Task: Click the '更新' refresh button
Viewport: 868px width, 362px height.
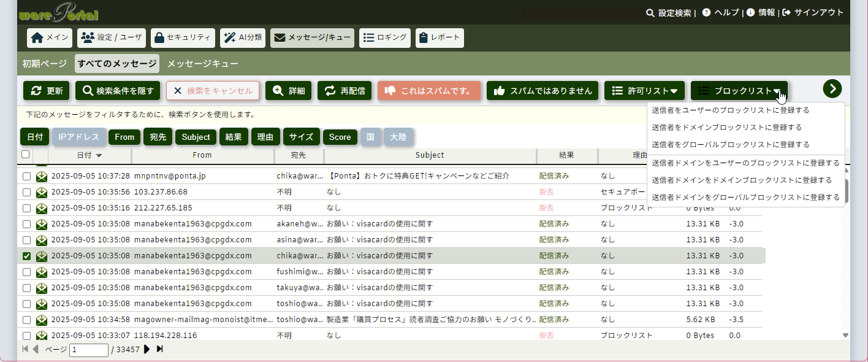Action: 47,91
